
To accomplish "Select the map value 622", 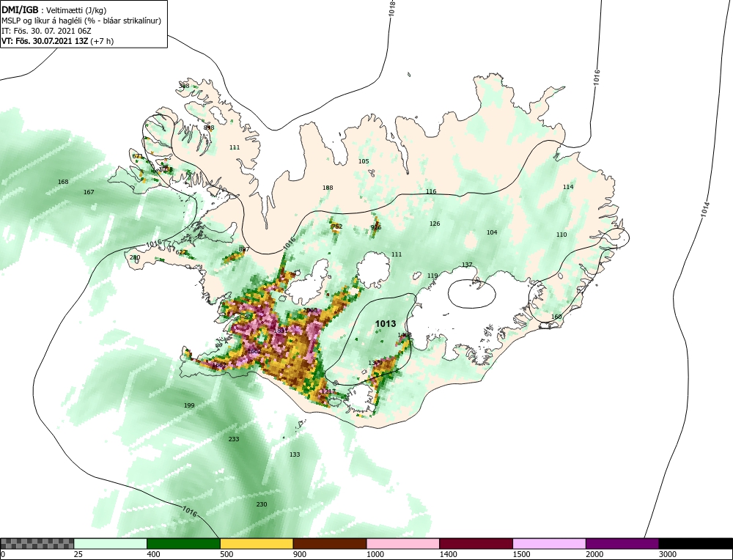I will 181,252.
